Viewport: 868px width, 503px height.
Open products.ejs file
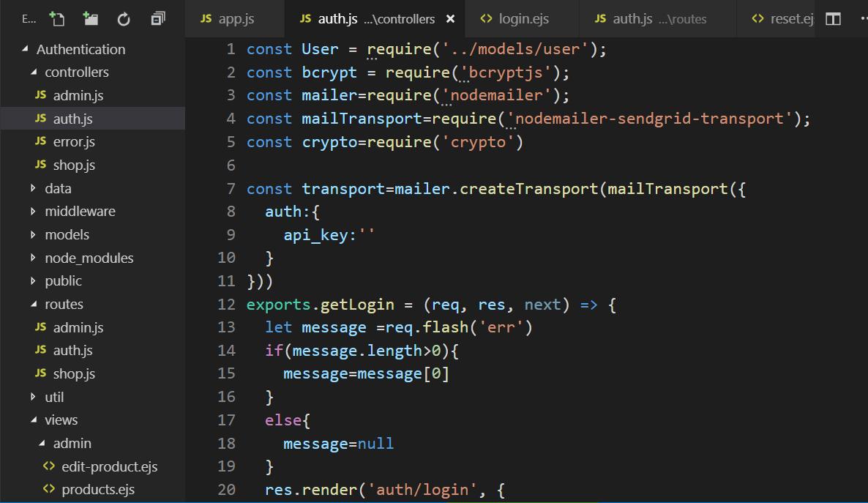click(98, 490)
